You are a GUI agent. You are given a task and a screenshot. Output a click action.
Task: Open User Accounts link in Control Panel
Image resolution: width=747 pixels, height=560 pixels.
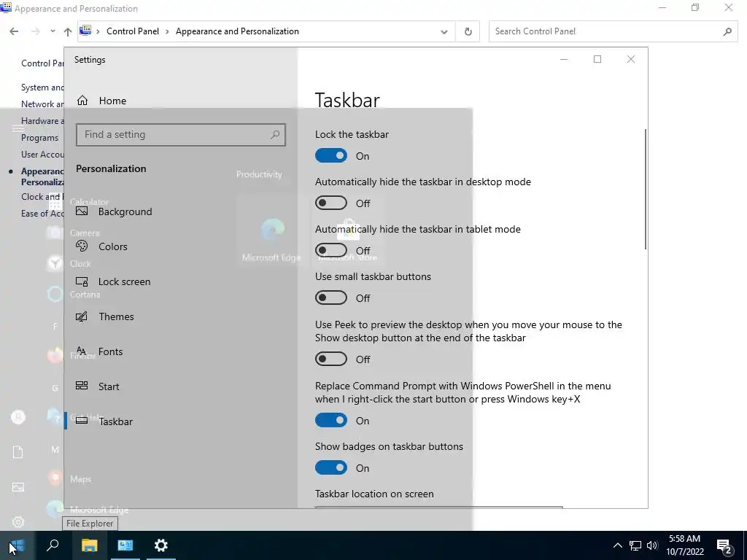(x=42, y=155)
